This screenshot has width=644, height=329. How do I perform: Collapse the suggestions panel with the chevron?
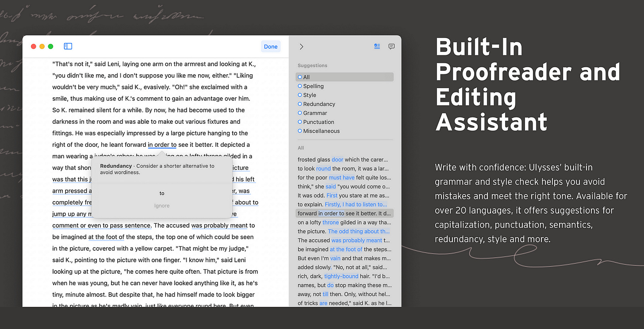(301, 46)
